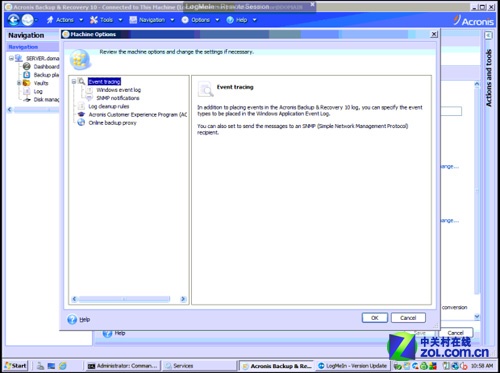
Task: Click the Online backup proxy globe icon
Action: [x=81, y=123]
